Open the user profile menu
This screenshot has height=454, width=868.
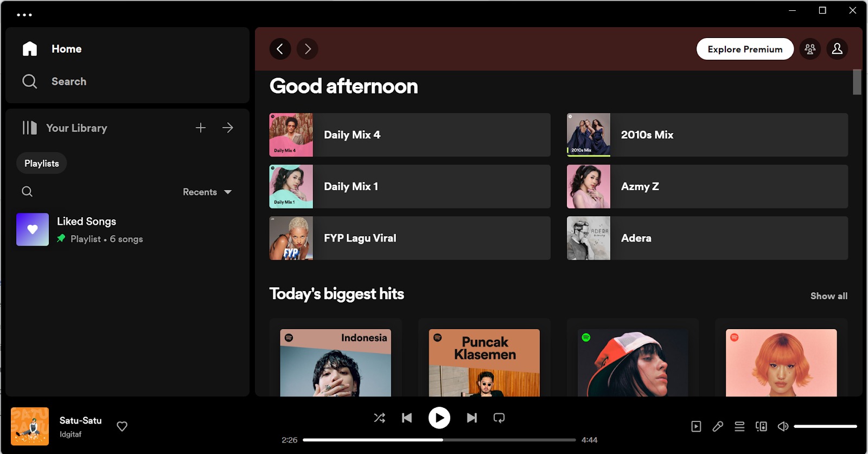(837, 49)
